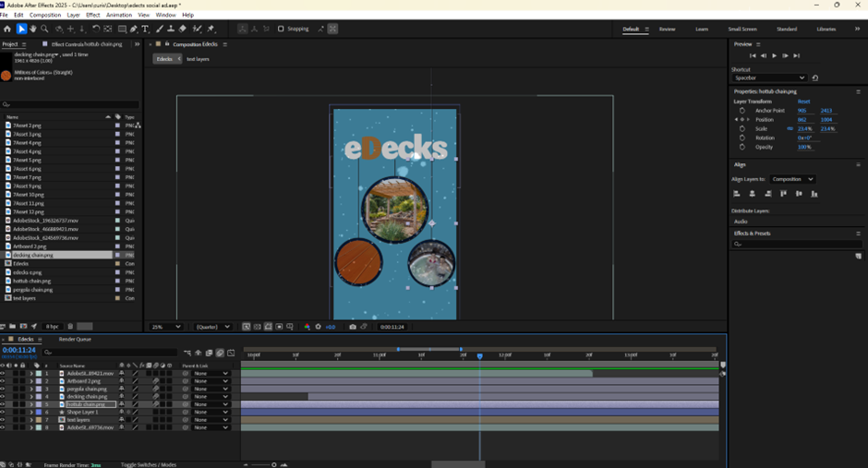Open the Align Layers to Composition dropdown
The height and width of the screenshot is (468, 868).
(x=792, y=179)
